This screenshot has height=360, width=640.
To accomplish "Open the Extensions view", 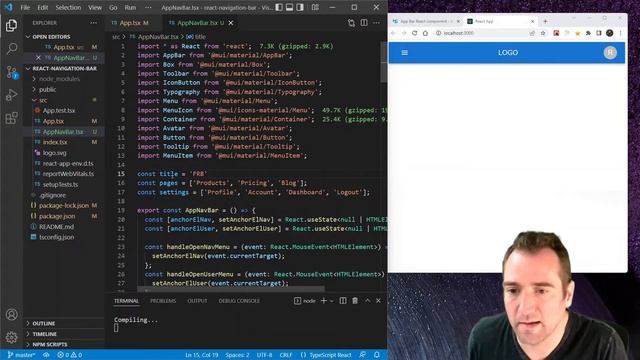I will click(11, 118).
